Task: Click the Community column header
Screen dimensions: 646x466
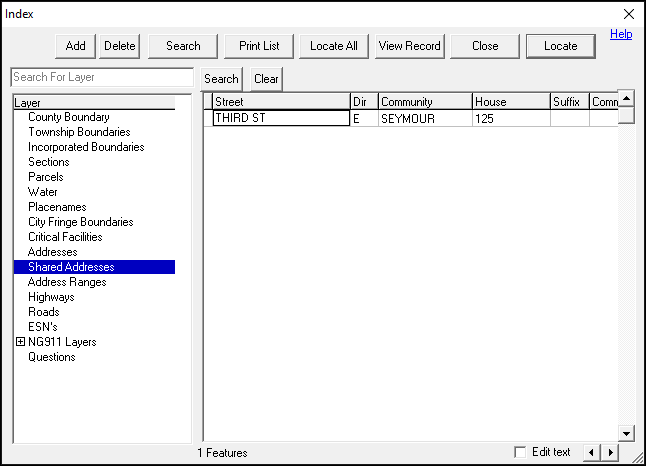Action: coord(424,102)
